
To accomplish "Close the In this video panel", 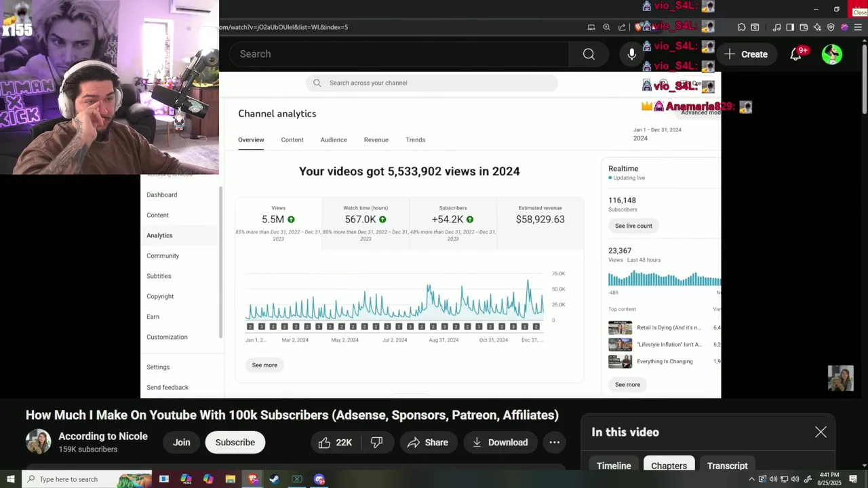I will pos(821,432).
